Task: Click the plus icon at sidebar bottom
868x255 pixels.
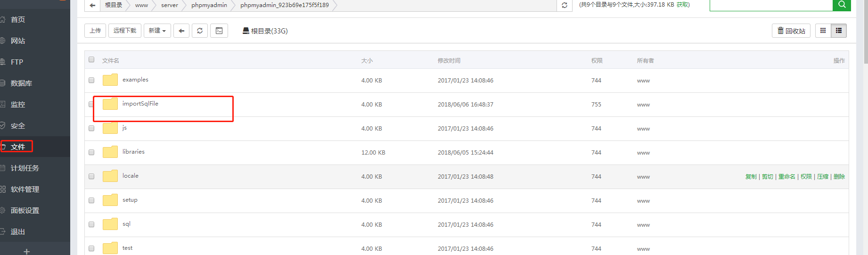Action: click(27, 251)
